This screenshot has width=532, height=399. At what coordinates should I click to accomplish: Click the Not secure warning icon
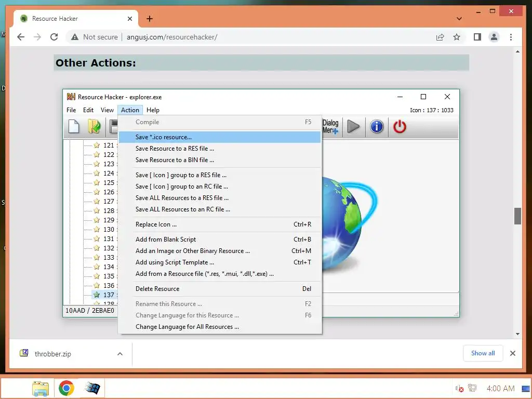(x=75, y=37)
